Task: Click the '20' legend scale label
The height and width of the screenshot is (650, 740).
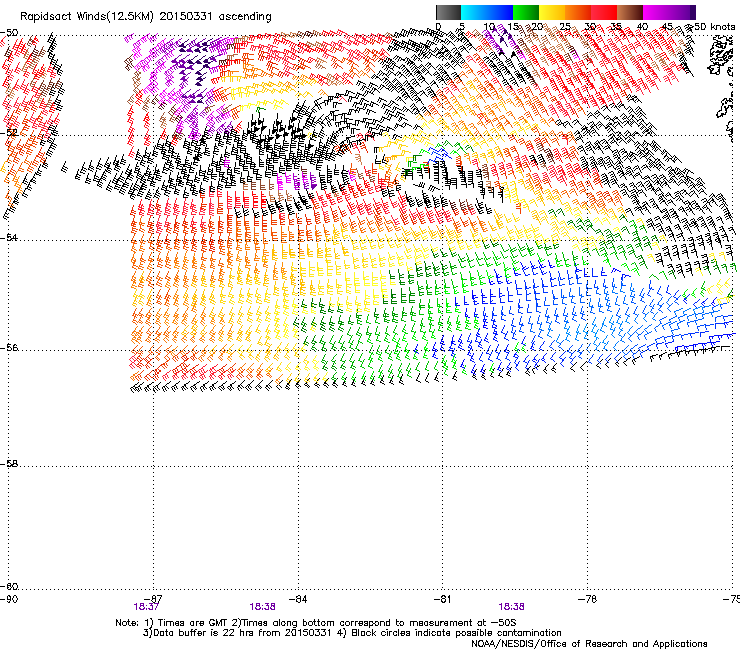Action: click(537, 27)
